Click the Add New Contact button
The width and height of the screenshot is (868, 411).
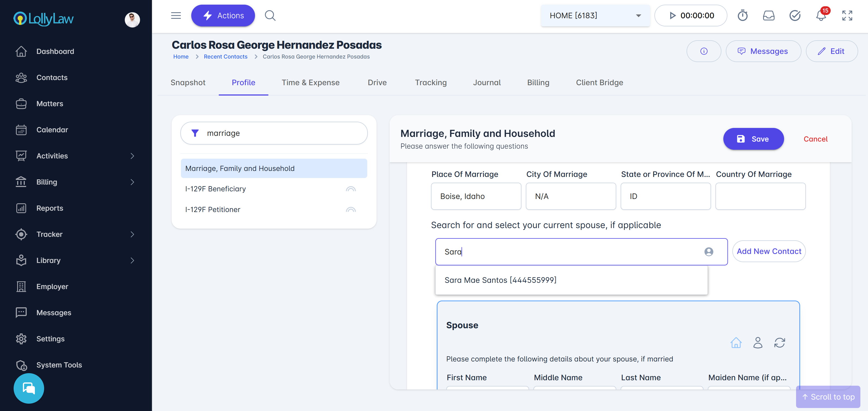click(x=769, y=251)
